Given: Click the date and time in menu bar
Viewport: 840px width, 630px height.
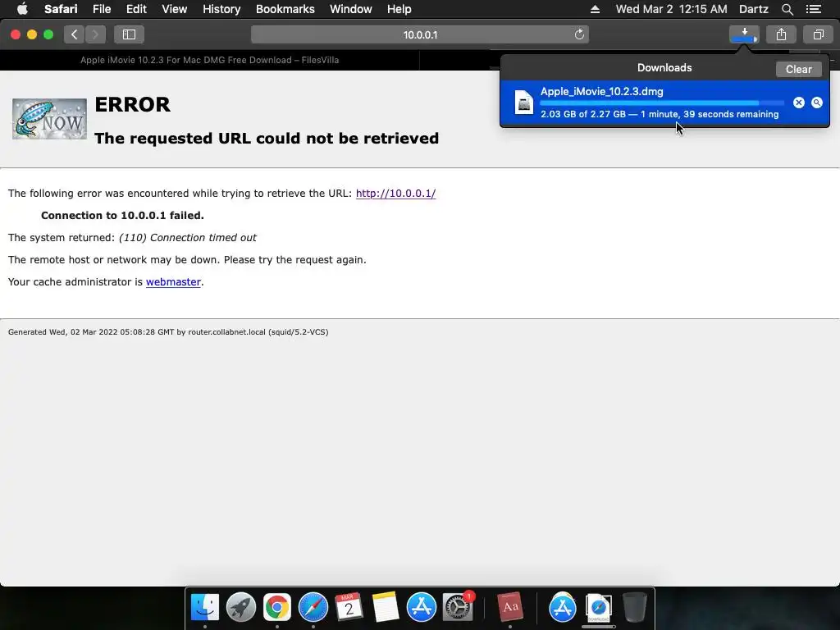Looking at the screenshot, I should tap(671, 9).
